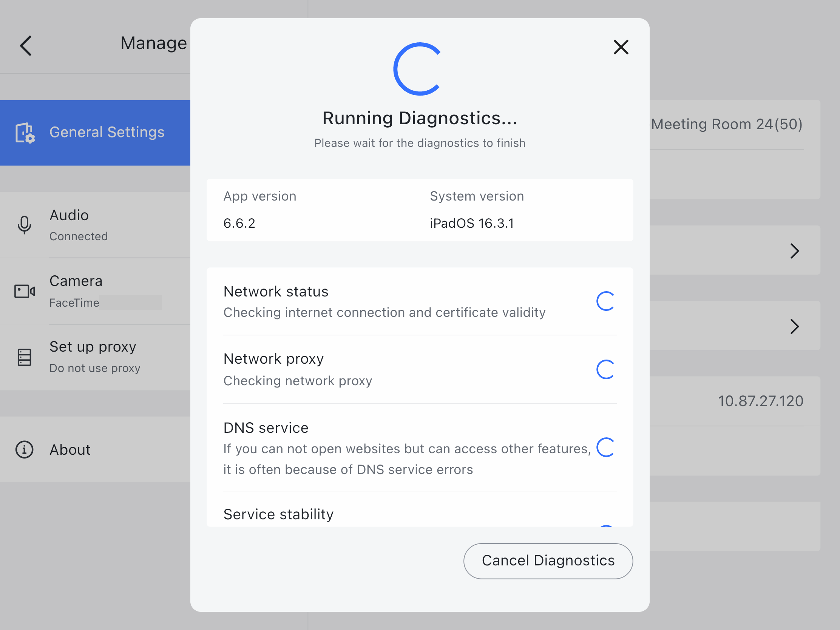Click the back arrow at top left
Image resolution: width=840 pixels, height=630 pixels.
[25, 45]
